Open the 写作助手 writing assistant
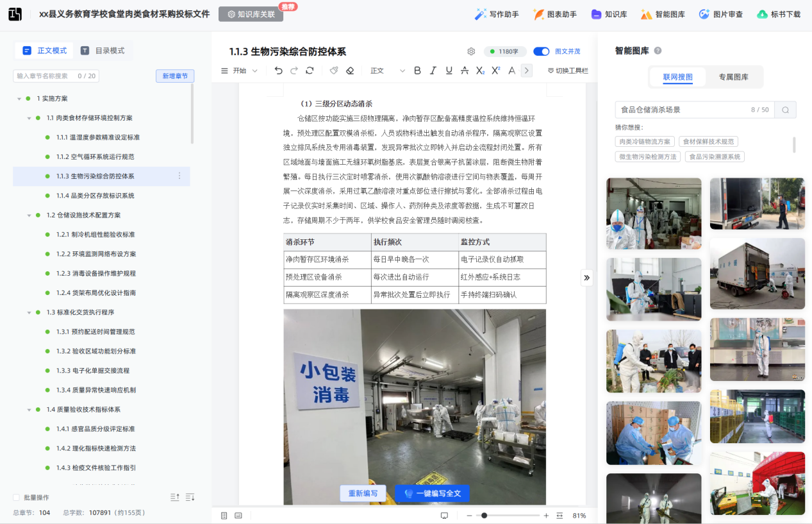The height and width of the screenshot is (524, 812). (x=497, y=14)
